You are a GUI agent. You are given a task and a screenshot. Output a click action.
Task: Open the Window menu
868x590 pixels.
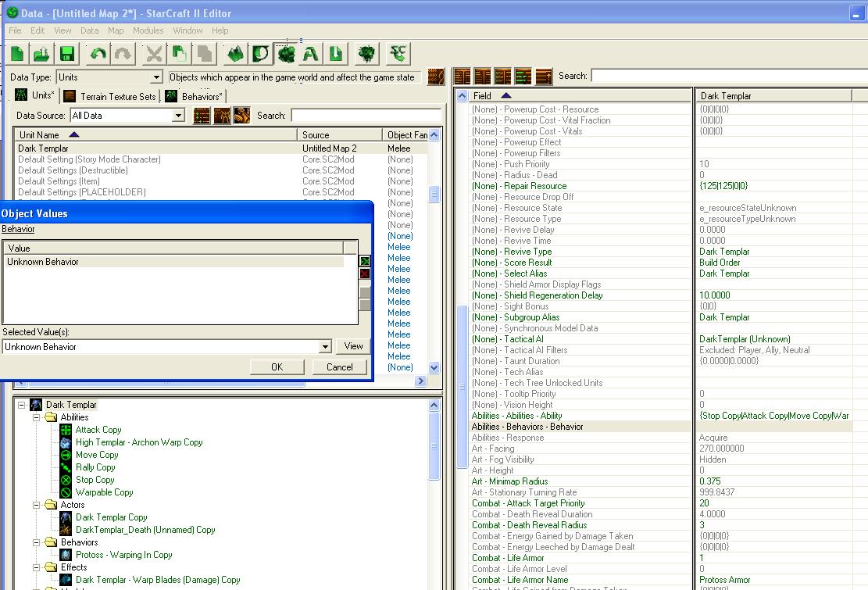pyautogui.click(x=188, y=30)
